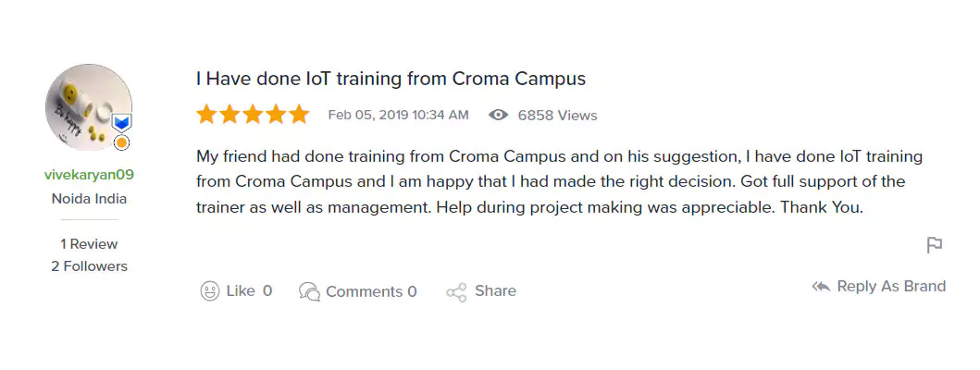Click the orange status dot on avatar
Image resolution: width=980 pixels, height=370 pixels.
tap(121, 143)
